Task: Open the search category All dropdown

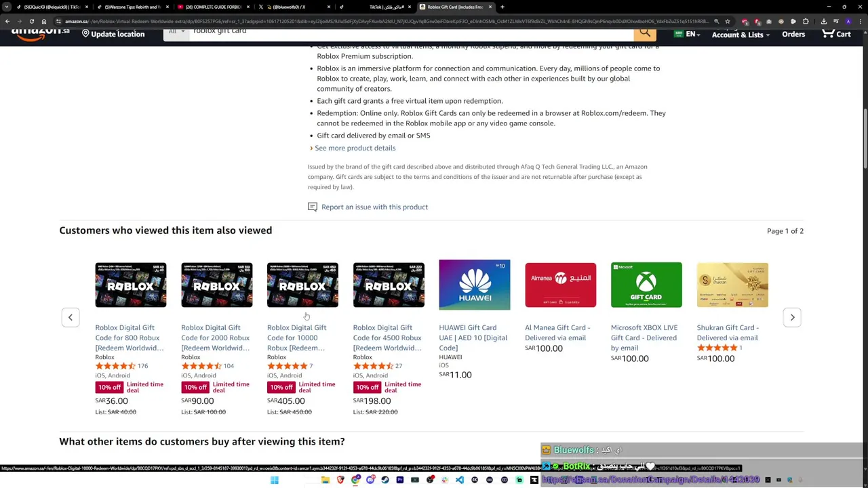Action: [x=176, y=32]
